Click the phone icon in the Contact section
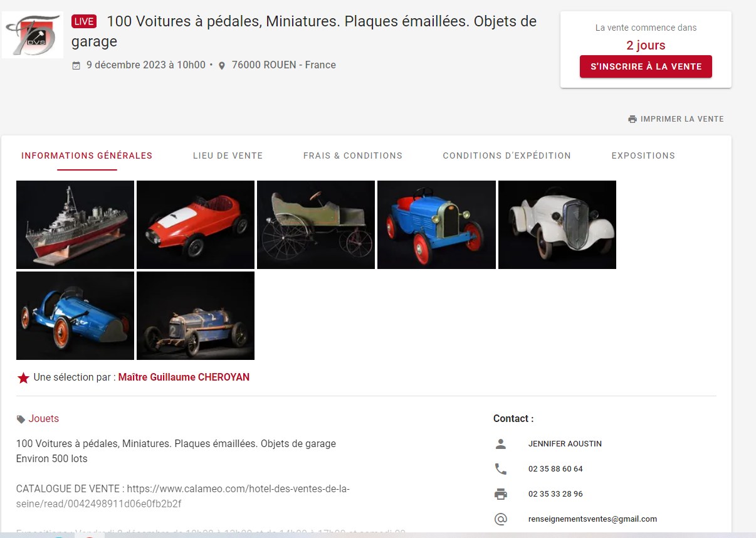Image resolution: width=756 pixels, height=538 pixels. [500, 469]
